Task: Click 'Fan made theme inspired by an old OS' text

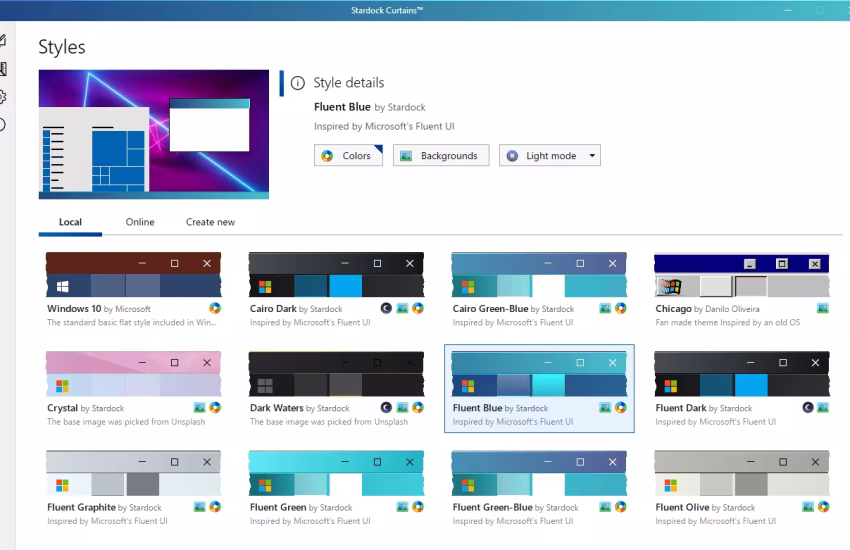Action: (727, 322)
